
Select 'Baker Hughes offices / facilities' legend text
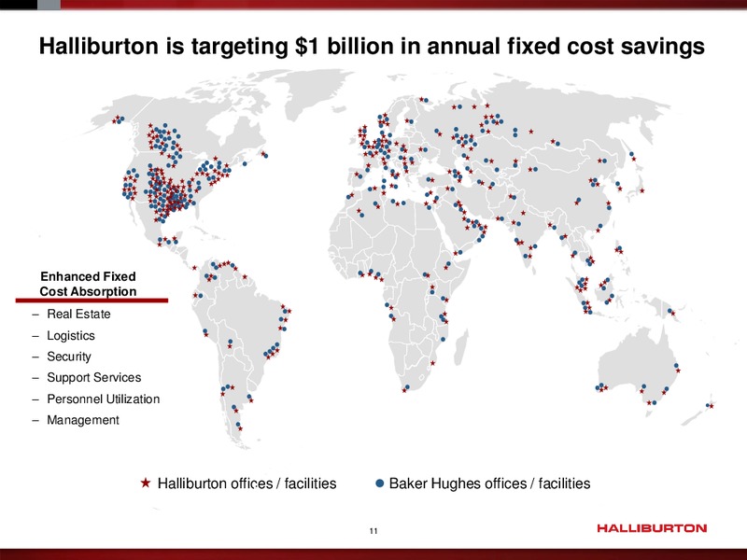(489, 483)
